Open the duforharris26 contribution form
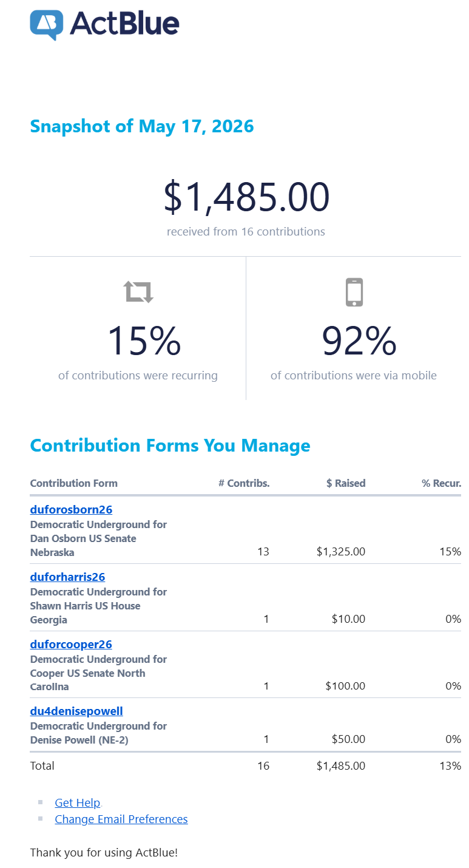This screenshot has width=469, height=868. click(67, 577)
